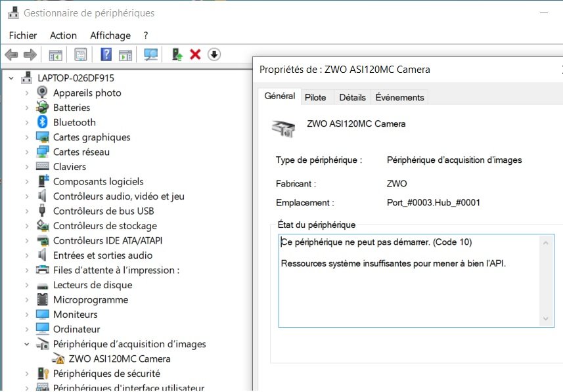Click the Cartes graphiques icon
This screenshot has height=392, width=563.
click(42, 137)
